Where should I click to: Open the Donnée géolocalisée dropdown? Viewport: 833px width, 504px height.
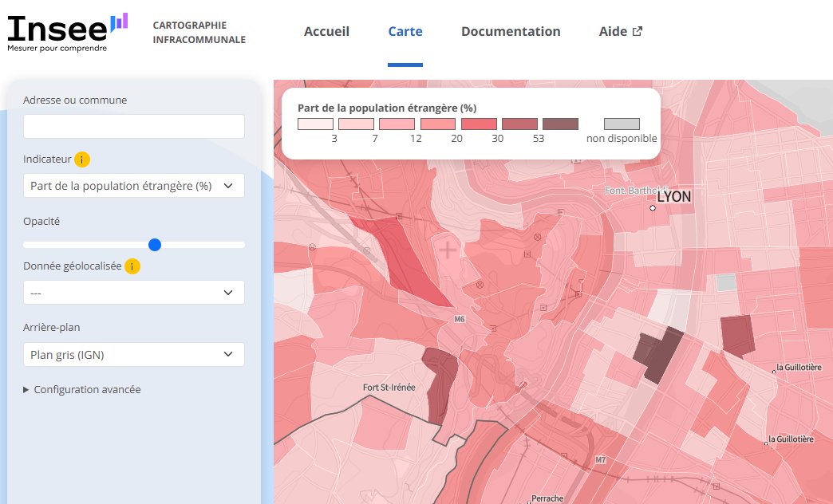click(x=133, y=292)
